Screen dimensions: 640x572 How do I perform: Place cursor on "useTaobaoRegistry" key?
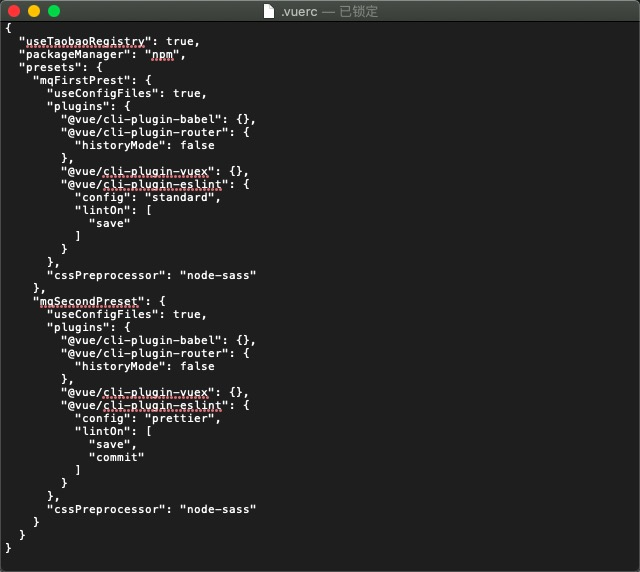pyautogui.click(x=85, y=41)
